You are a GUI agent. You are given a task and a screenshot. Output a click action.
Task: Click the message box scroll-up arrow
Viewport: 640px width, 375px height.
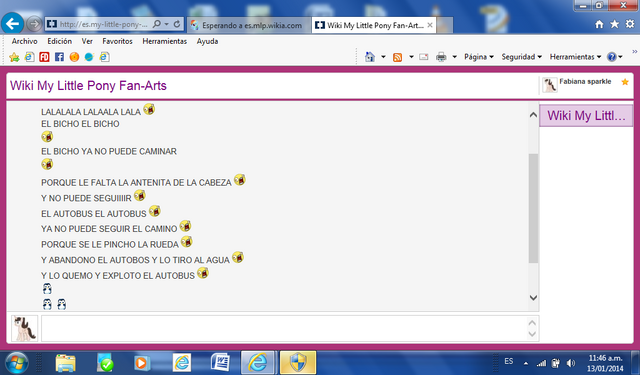[532, 322]
